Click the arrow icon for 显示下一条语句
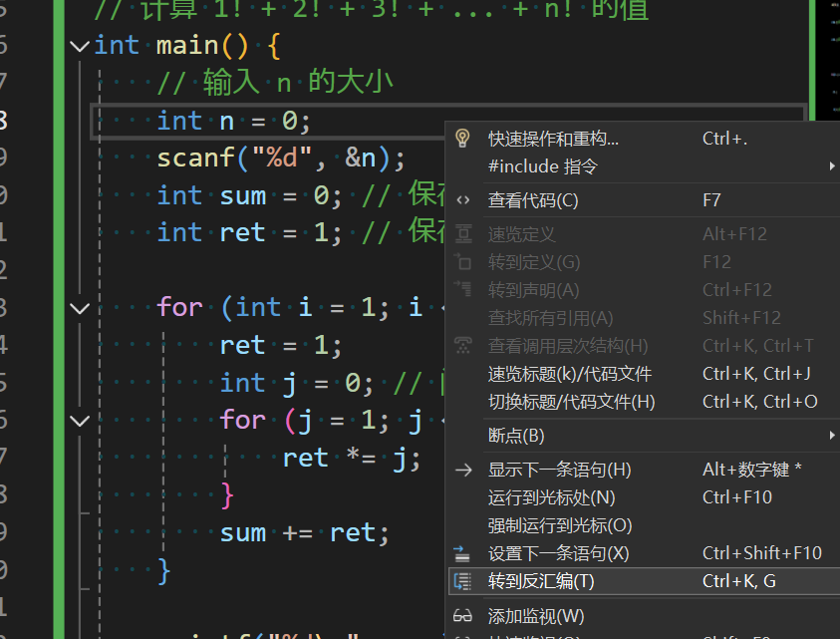840x639 pixels. pyautogui.click(x=462, y=470)
